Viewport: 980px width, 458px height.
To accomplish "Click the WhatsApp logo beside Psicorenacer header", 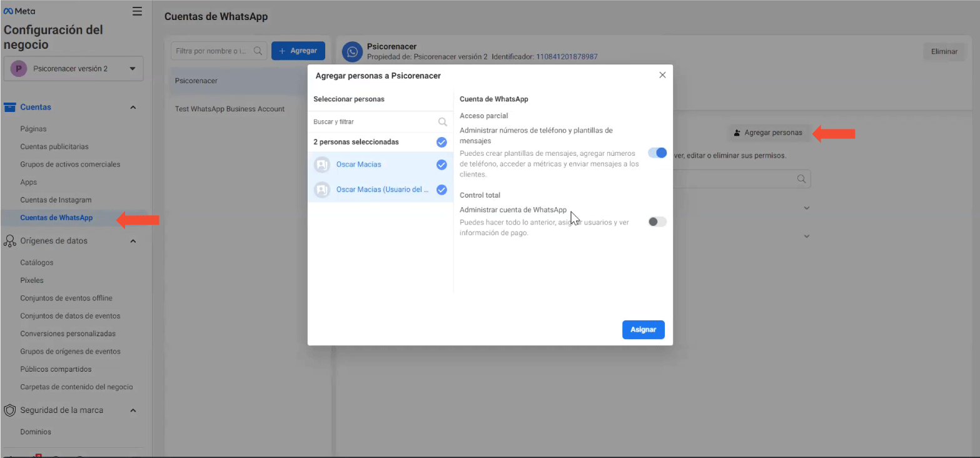I will coord(353,52).
